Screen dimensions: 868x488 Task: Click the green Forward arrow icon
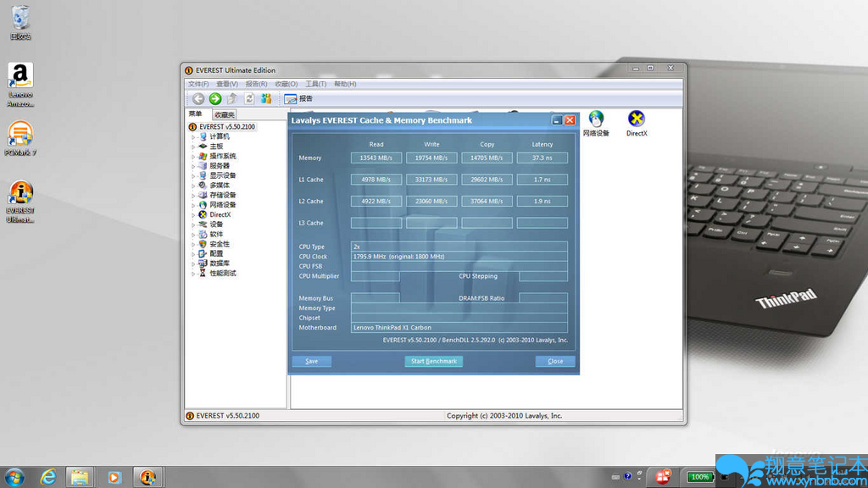point(215,98)
